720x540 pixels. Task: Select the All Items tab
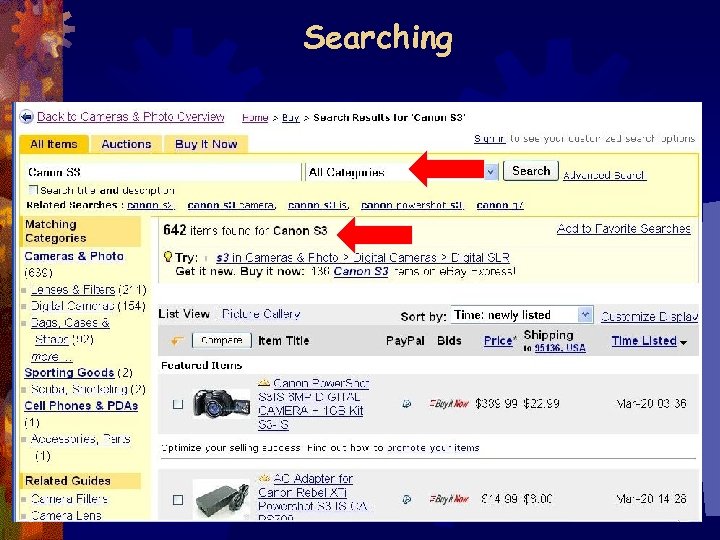[54, 144]
